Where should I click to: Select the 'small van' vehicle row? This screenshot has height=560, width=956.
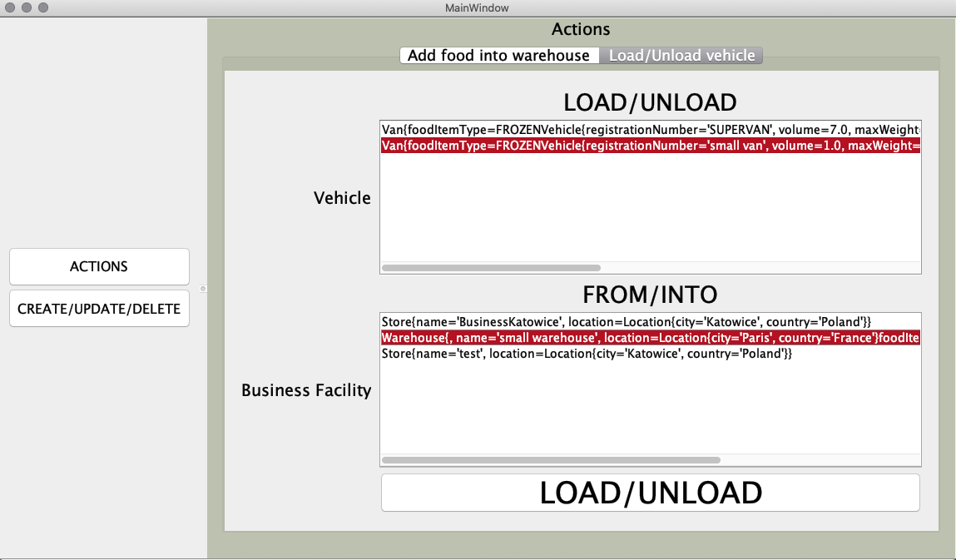pyautogui.click(x=651, y=145)
